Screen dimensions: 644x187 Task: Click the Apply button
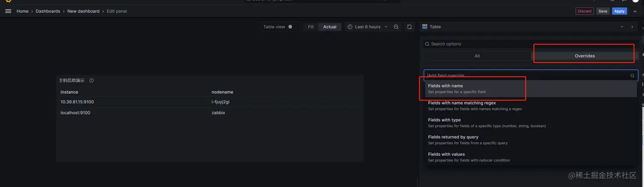coord(619,12)
